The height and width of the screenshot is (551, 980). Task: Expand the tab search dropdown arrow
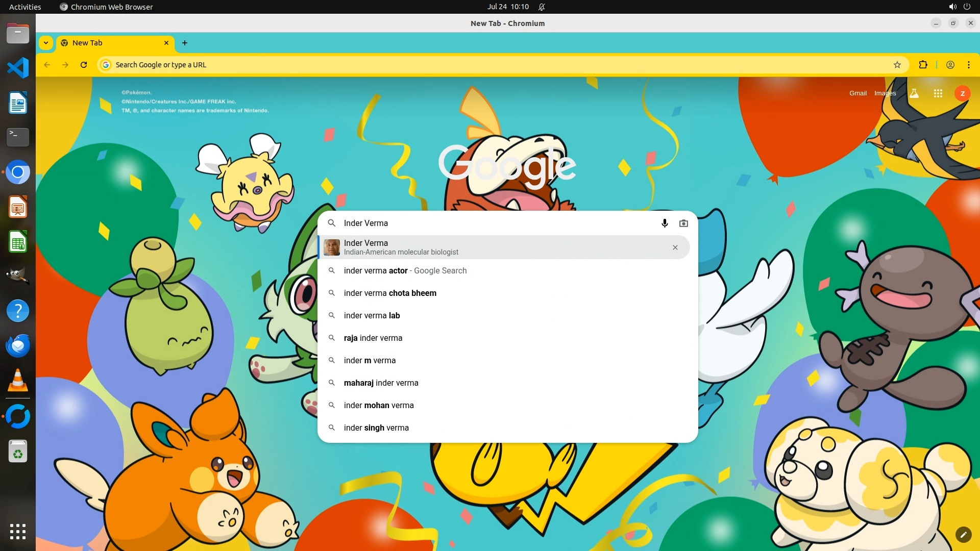click(x=46, y=43)
